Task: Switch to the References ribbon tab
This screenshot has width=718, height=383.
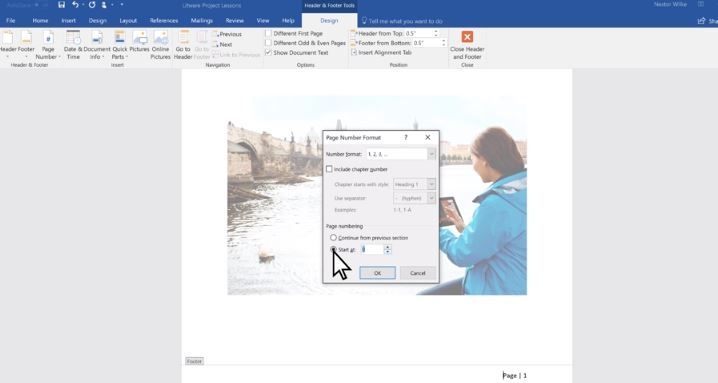Action: click(x=164, y=21)
